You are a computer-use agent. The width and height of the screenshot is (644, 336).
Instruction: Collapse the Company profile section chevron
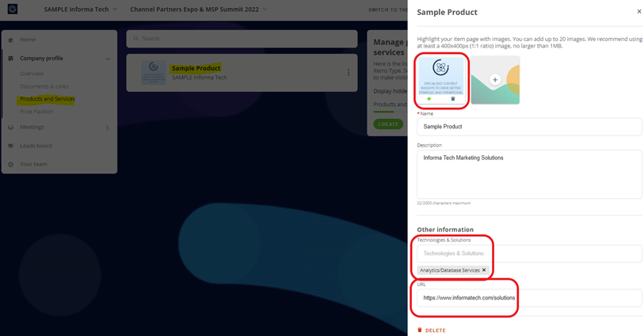click(x=108, y=59)
